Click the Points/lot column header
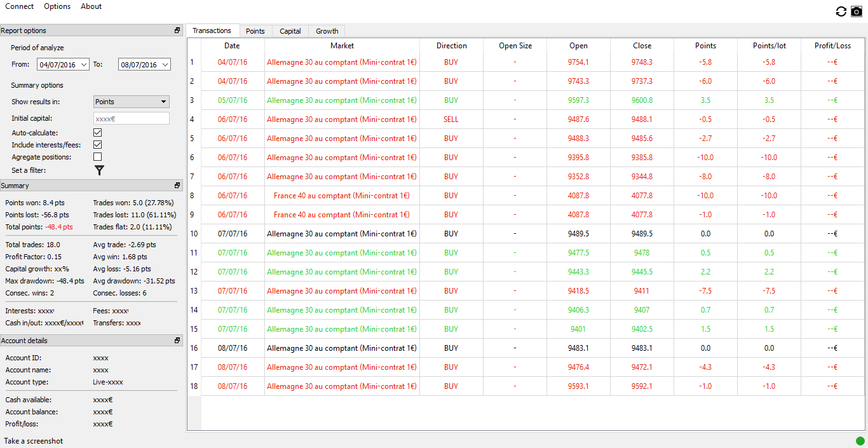868x448 pixels. (769, 46)
